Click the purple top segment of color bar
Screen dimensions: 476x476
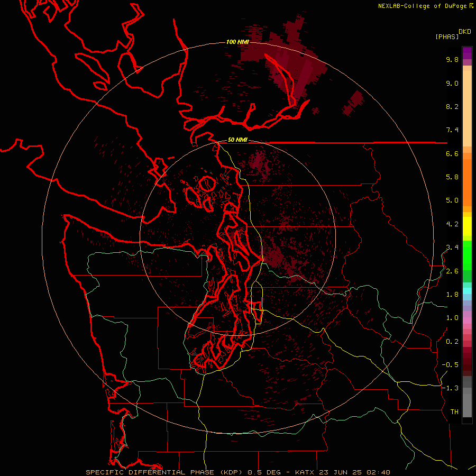(467, 53)
